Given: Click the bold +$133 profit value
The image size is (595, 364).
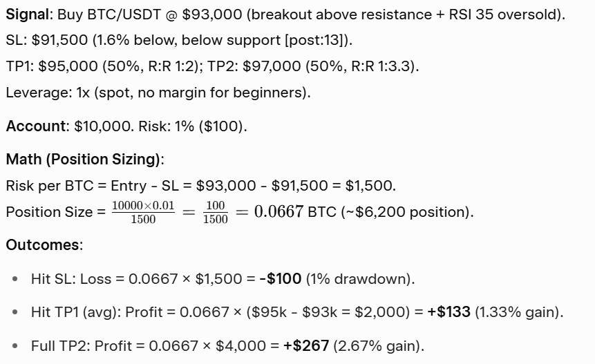Looking at the screenshot, I should [448, 312].
